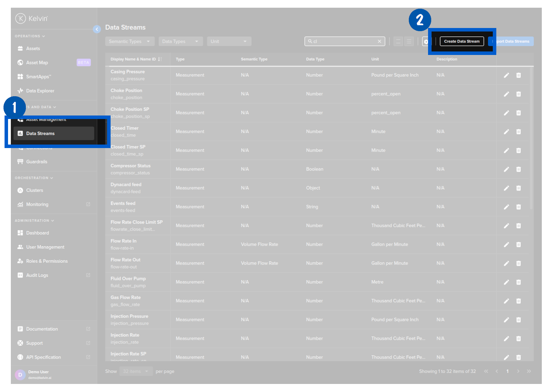Viewport: 553px width, 392px height.
Task: Open table column settings gear
Action: point(425,42)
